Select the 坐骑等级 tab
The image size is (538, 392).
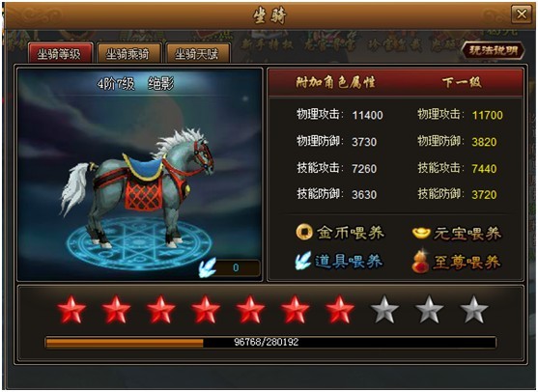59,54
